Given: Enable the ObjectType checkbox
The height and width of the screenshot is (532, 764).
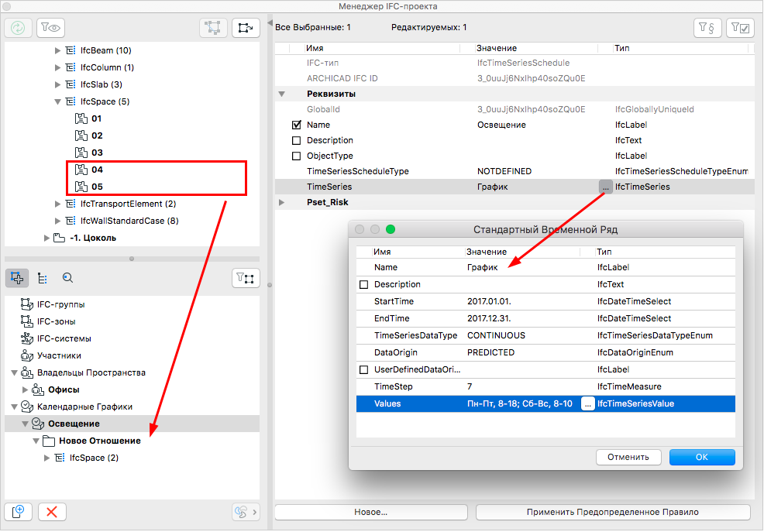Looking at the screenshot, I should tap(296, 156).
